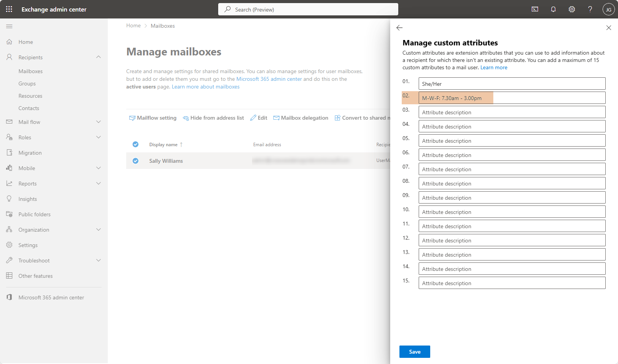
Task: Click the third custom attribute field
Action: tap(511, 112)
